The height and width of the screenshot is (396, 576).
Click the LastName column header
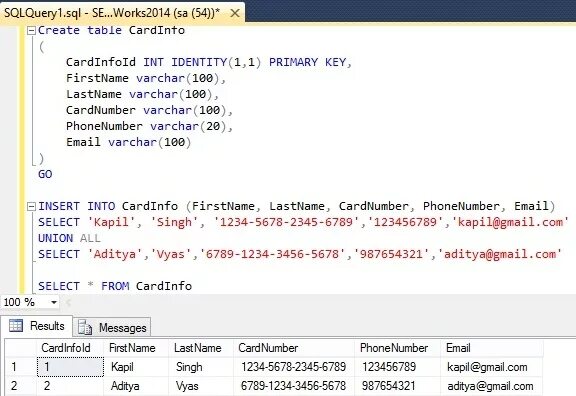coord(201,348)
